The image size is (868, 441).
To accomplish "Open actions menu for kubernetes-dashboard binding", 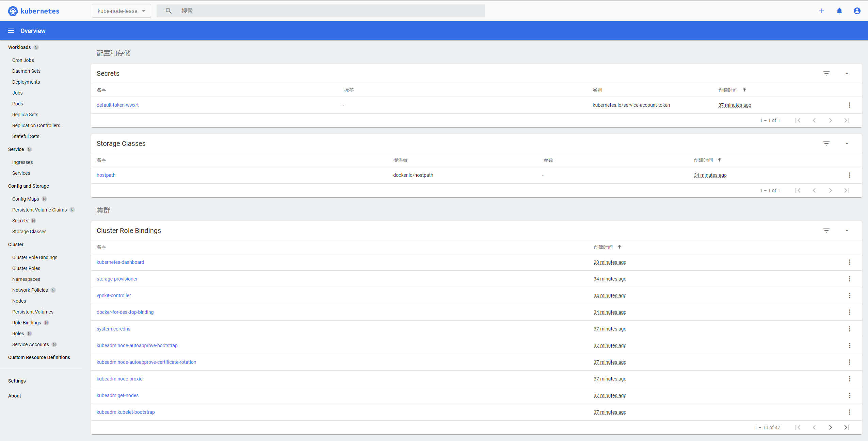I will [849, 262].
